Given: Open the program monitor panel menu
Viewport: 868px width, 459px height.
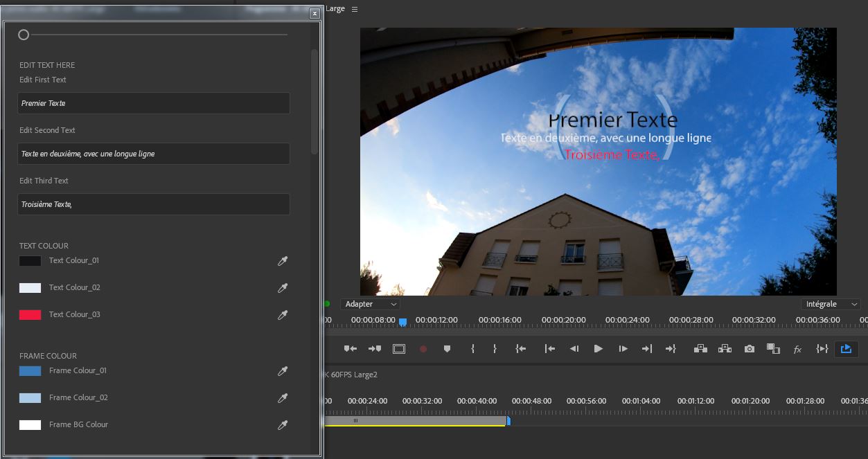Looking at the screenshot, I should [x=355, y=9].
